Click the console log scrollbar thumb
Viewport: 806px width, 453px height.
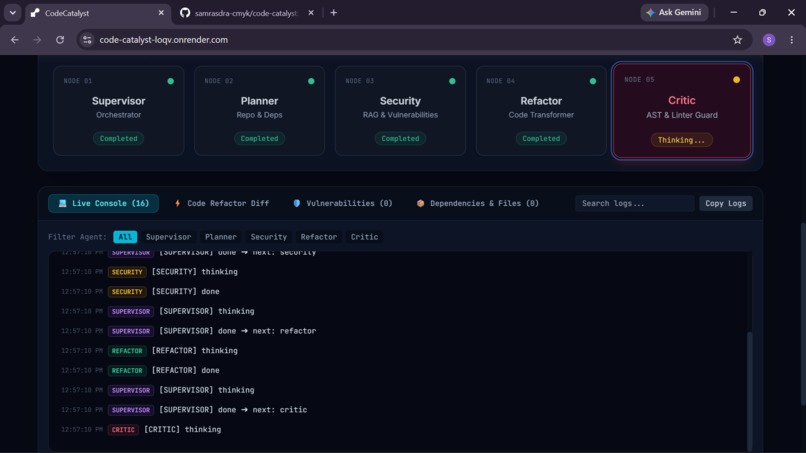click(749, 391)
